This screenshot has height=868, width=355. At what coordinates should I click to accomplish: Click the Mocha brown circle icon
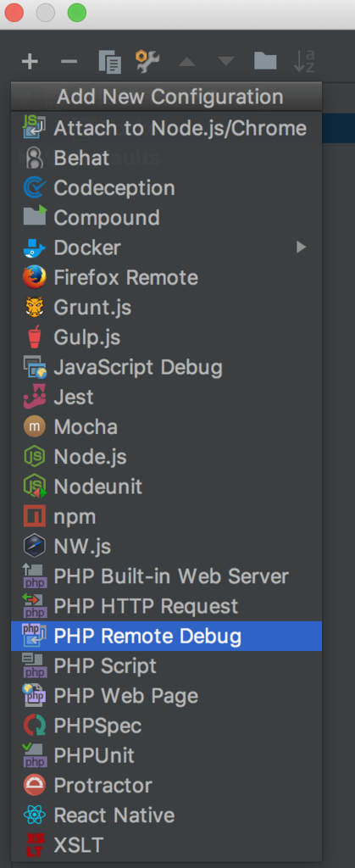click(x=34, y=427)
